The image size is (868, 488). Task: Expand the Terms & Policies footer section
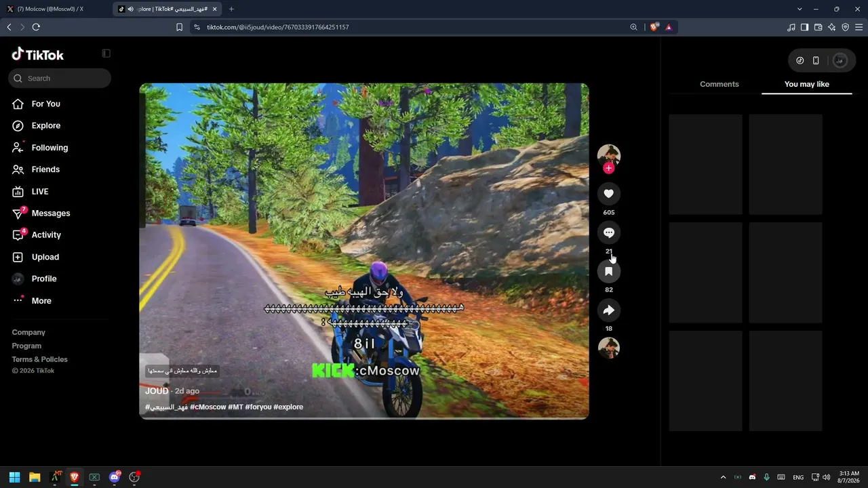click(40, 359)
